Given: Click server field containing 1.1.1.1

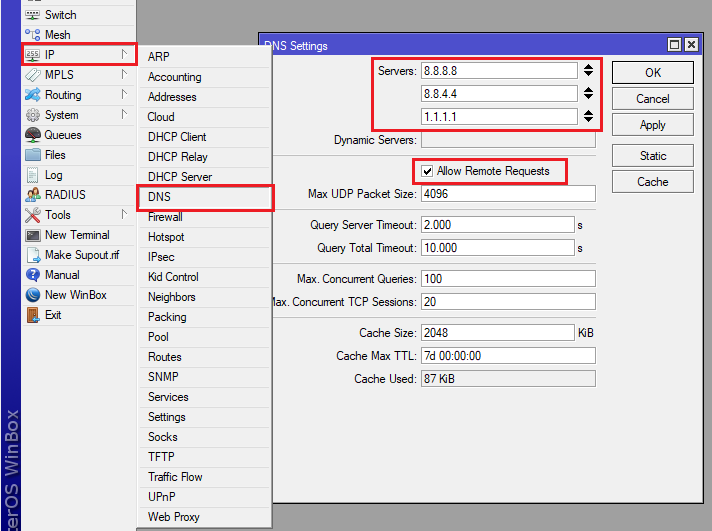Looking at the screenshot, I should point(499,117).
